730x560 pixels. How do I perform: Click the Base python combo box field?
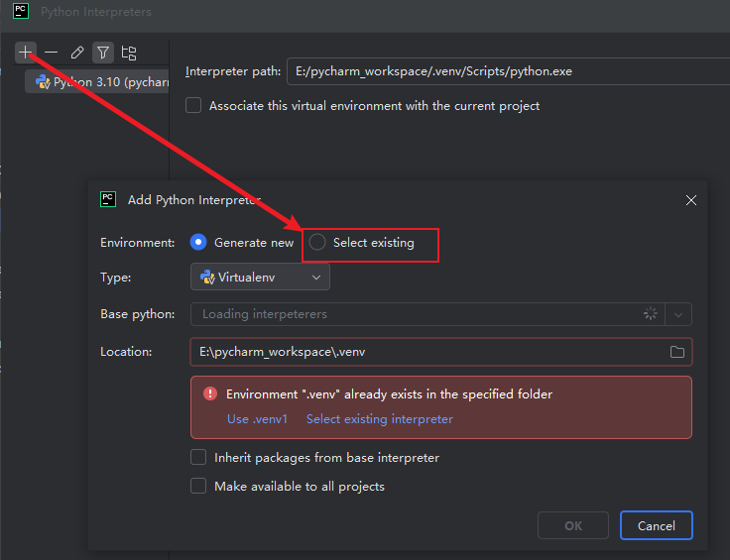tap(427, 314)
